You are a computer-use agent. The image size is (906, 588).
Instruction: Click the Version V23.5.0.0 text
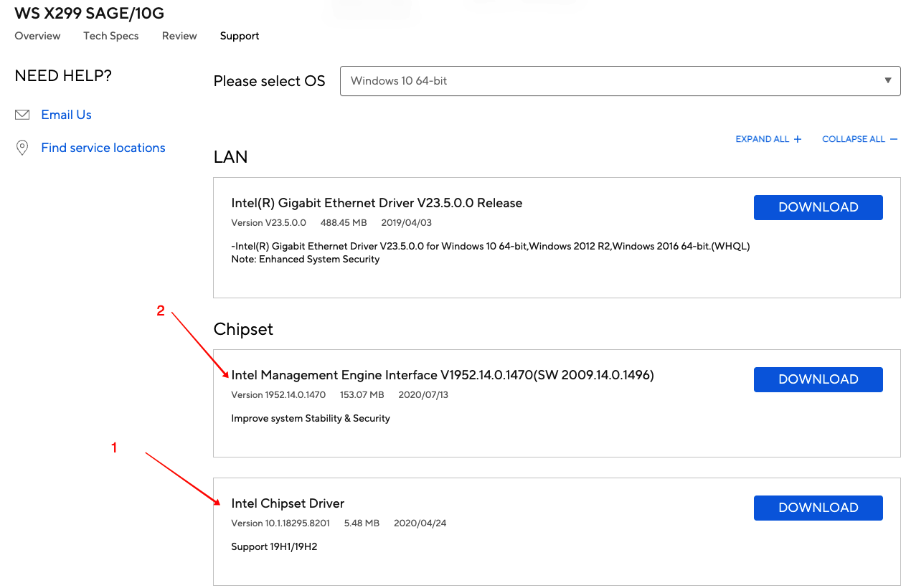click(268, 223)
